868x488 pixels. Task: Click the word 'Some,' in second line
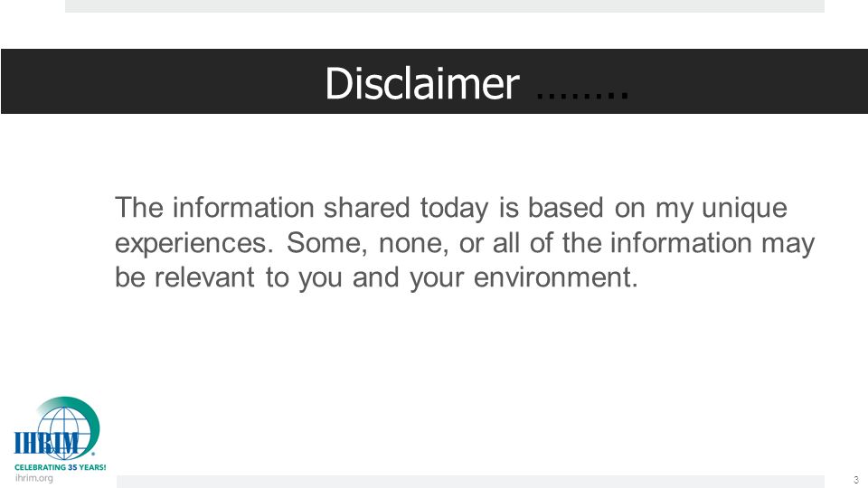click(327, 243)
